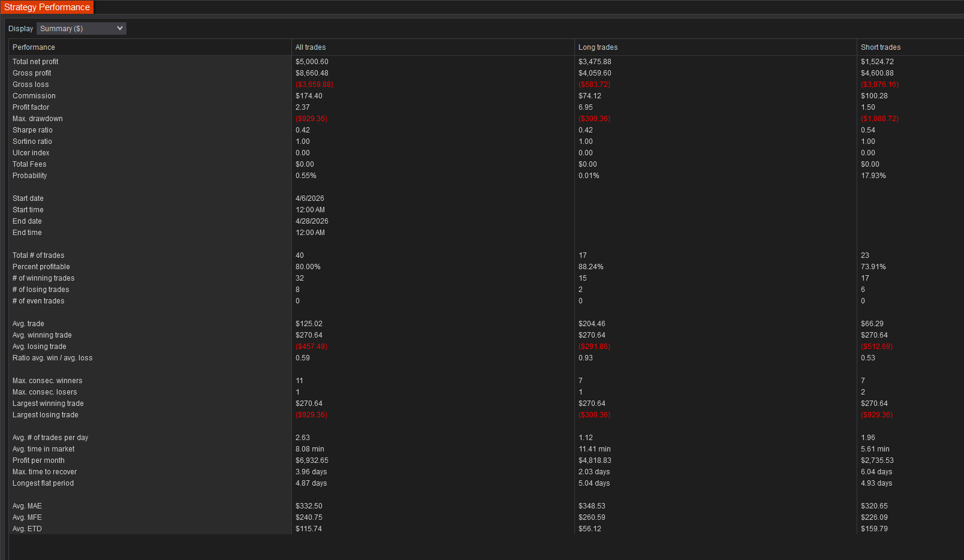Click the Long trades column header
The width and height of the screenshot is (964, 560).
point(598,47)
